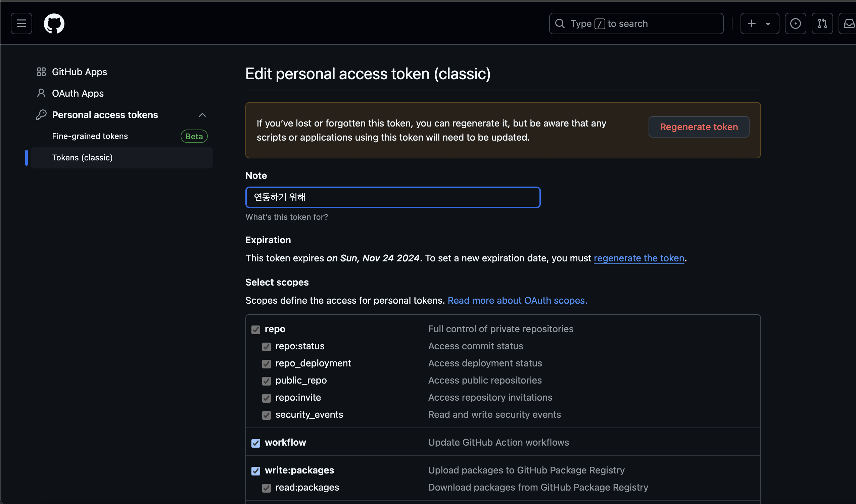
Task: Open the inbox notifications icon
Action: click(849, 23)
